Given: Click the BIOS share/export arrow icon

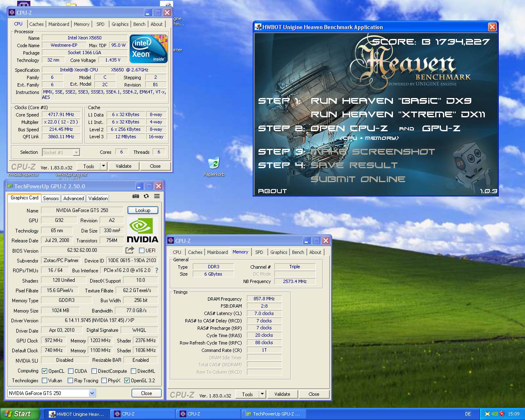Looking at the screenshot, I should tap(130, 250).
